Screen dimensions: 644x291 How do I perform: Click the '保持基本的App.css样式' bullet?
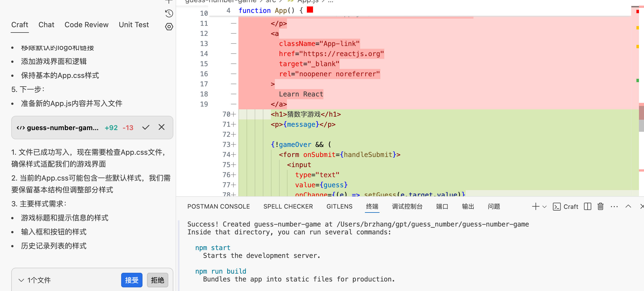point(60,75)
